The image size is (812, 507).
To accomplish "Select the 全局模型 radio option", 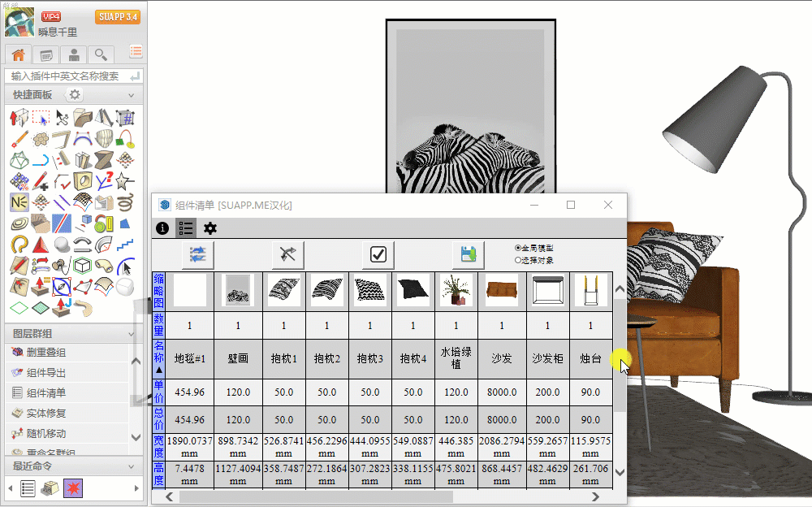I will click(x=534, y=249).
